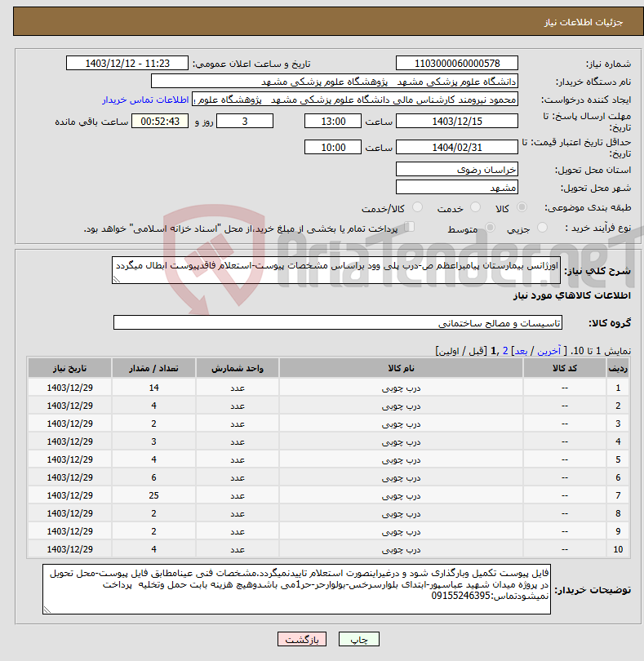The width and height of the screenshot is (644, 661).
Task: Click the description box resize handle
Action: [117, 279]
